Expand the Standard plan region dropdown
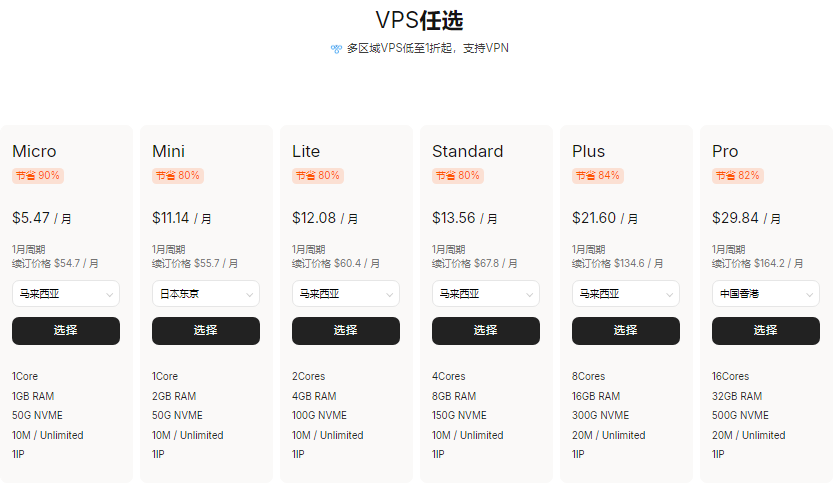The height and width of the screenshot is (490, 834). 486,294
